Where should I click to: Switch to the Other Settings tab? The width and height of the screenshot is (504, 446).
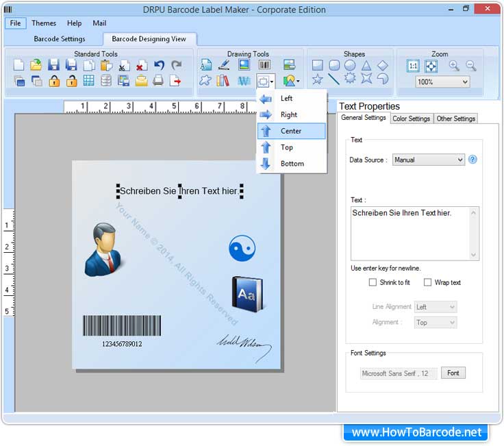(455, 119)
